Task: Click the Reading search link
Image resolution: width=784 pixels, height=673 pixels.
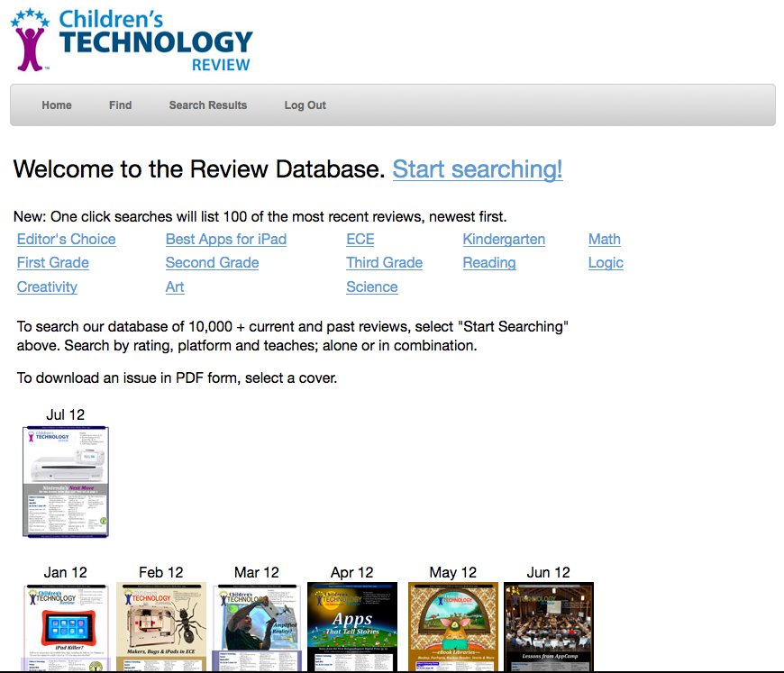Action: click(489, 262)
